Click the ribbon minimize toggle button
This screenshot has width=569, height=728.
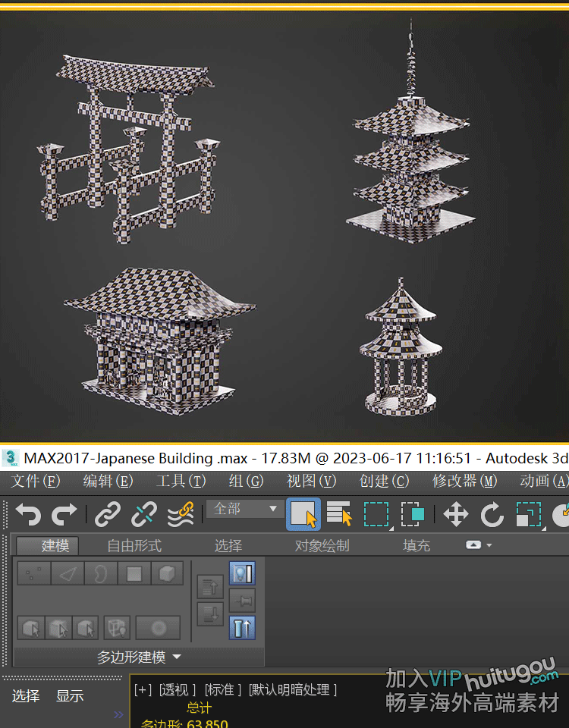pos(473,544)
